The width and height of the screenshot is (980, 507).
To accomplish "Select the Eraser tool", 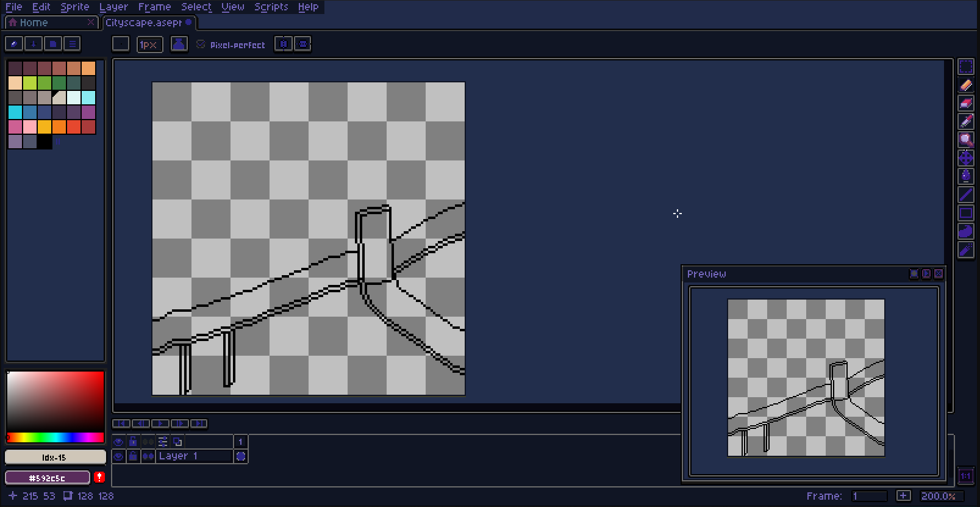I will tap(966, 103).
